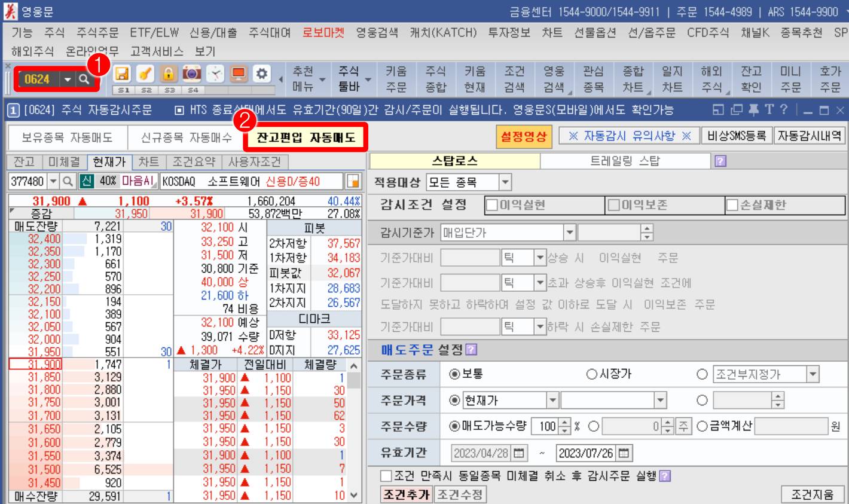The height and width of the screenshot is (504, 849).
Task: Expand the 추천 메뉴 toolbar dropdown
Action: [323, 79]
